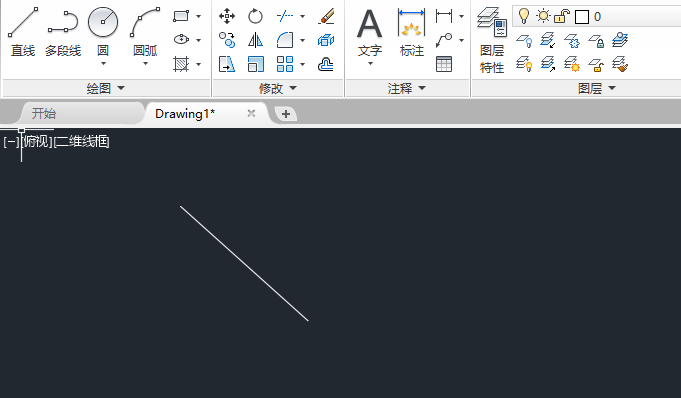Open the Fillet tool dropdown arrow
The width and height of the screenshot is (681, 398).
pyautogui.click(x=303, y=40)
